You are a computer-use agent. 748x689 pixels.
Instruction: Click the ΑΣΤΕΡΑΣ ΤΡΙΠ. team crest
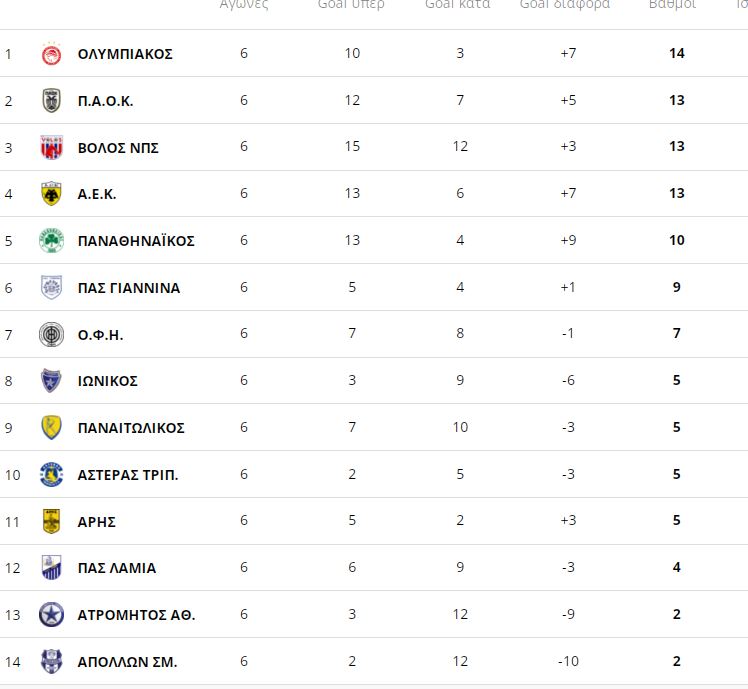pos(51,474)
